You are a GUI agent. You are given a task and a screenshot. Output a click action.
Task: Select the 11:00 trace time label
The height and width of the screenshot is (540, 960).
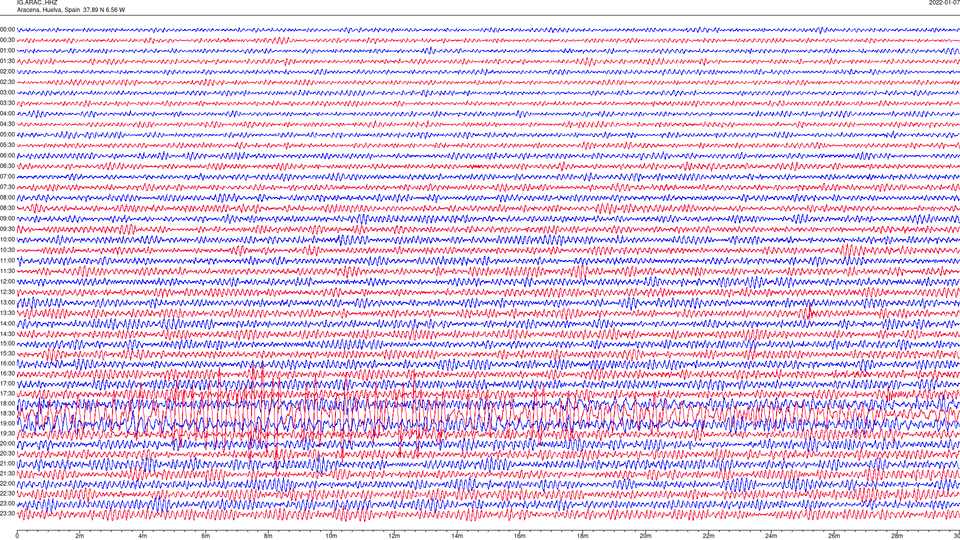click(8, 260)
